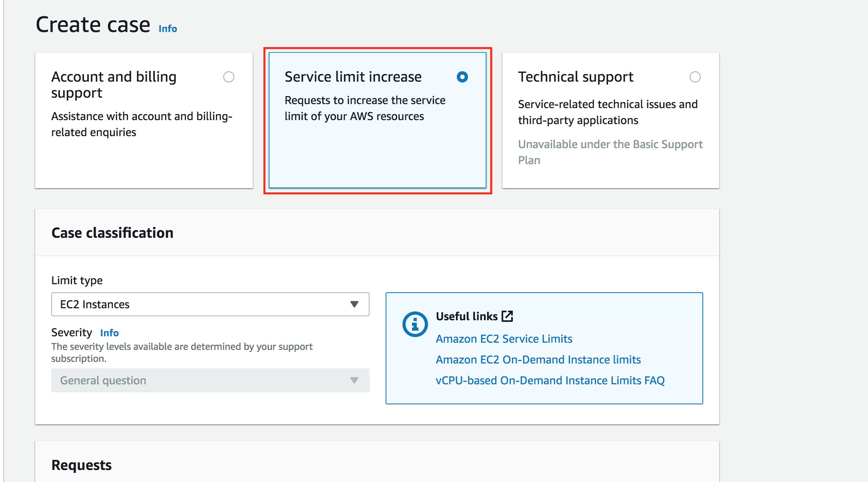Open the General question severity dropdown
Viewport: 868px width, 482px height.
(x=210, y=380)
